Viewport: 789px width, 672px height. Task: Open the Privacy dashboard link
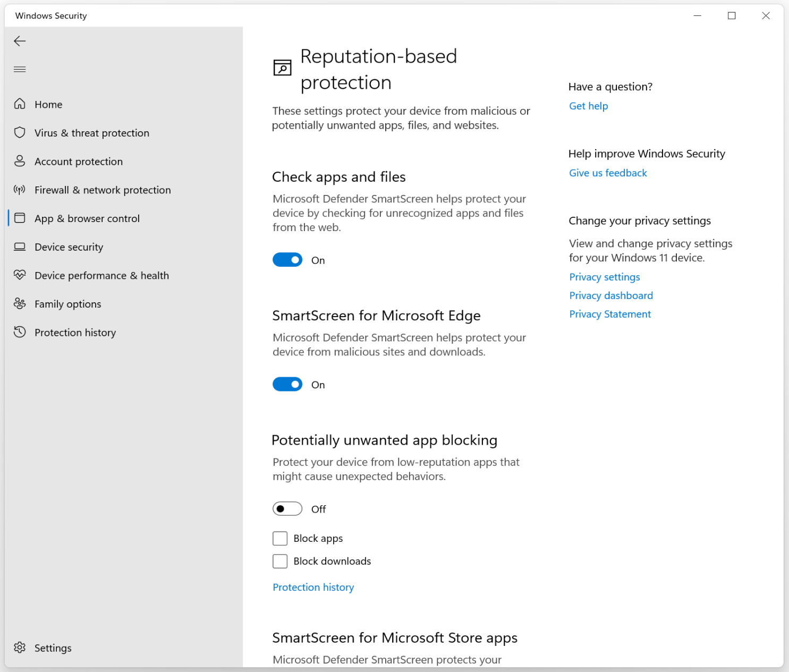(x=611, y=295)
